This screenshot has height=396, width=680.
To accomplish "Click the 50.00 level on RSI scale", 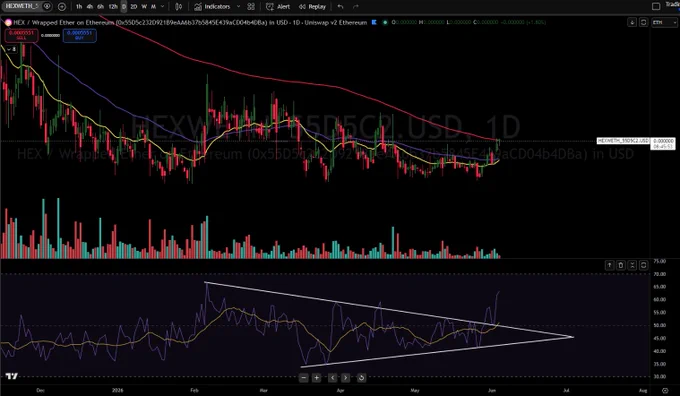I will (x=660, y=325).
